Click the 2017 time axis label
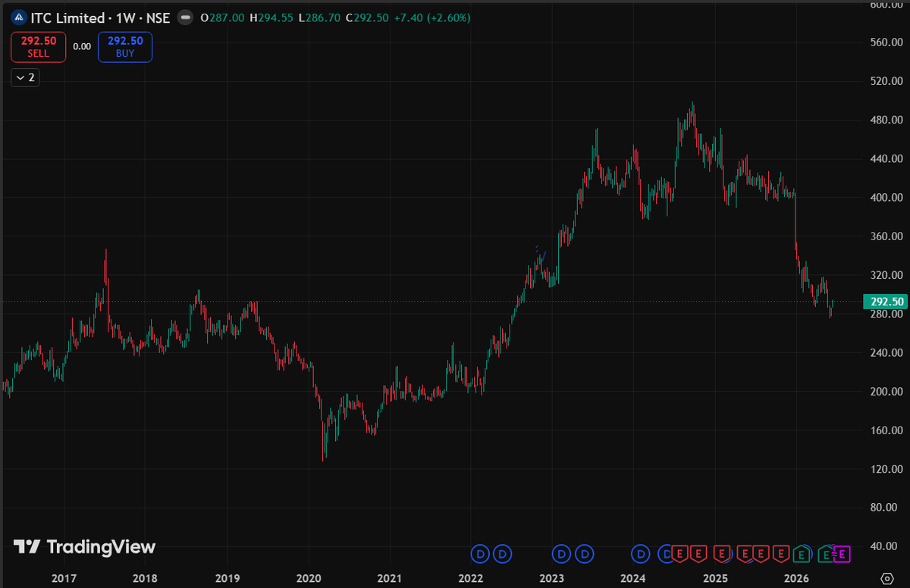Image resolution: width=910 pixels, height=588 pixels. click(64, 579)
